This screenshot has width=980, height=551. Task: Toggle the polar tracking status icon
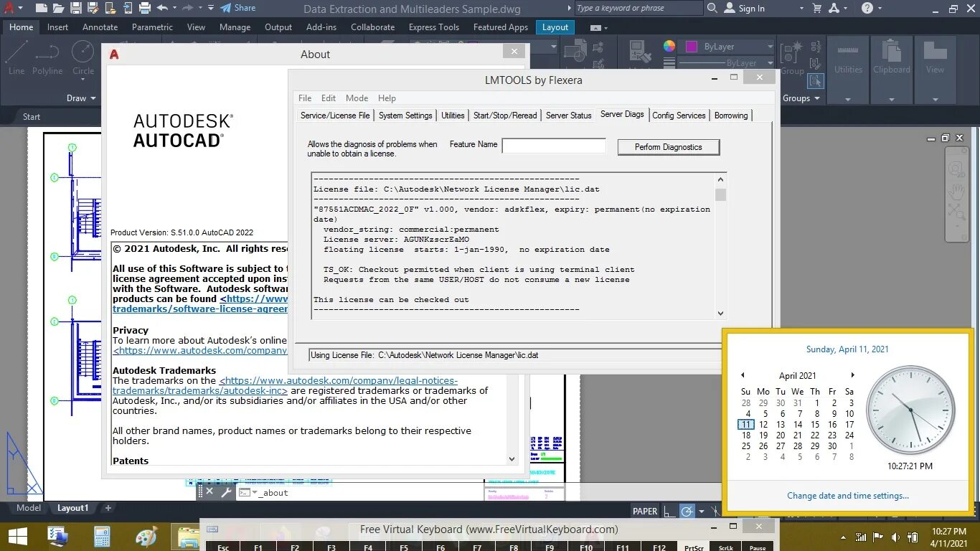[687, 512]
